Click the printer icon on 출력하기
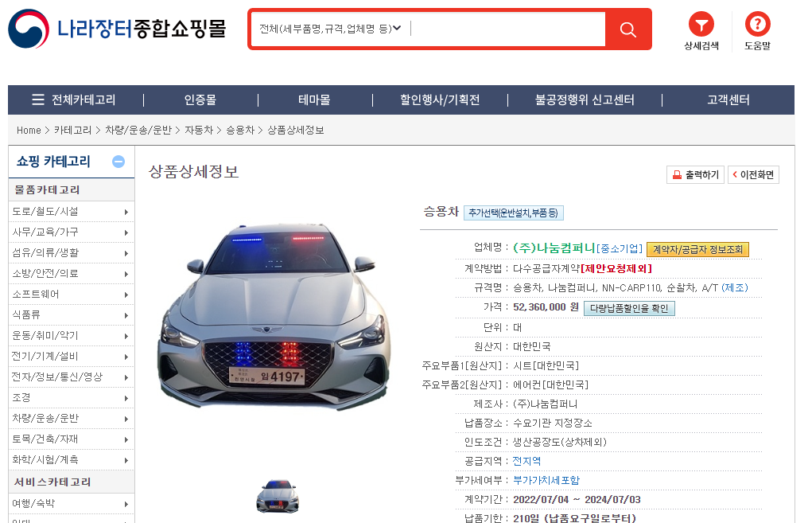The width and height of the screenshot is (812, 523). click(x=677, y=174)
